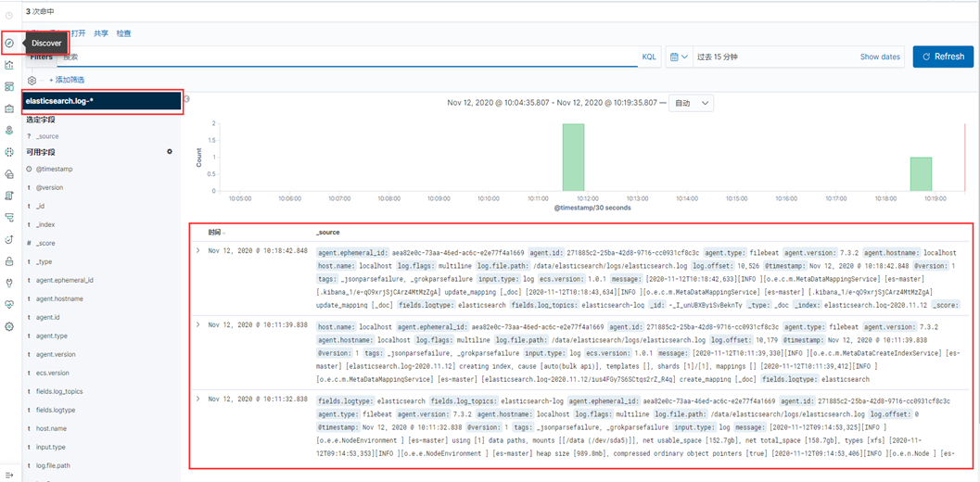Image resolution: width=980 pixels, height=482 pixels.
Task: Expand the 10:11:32.838 log row
Action: coord(198,399)
